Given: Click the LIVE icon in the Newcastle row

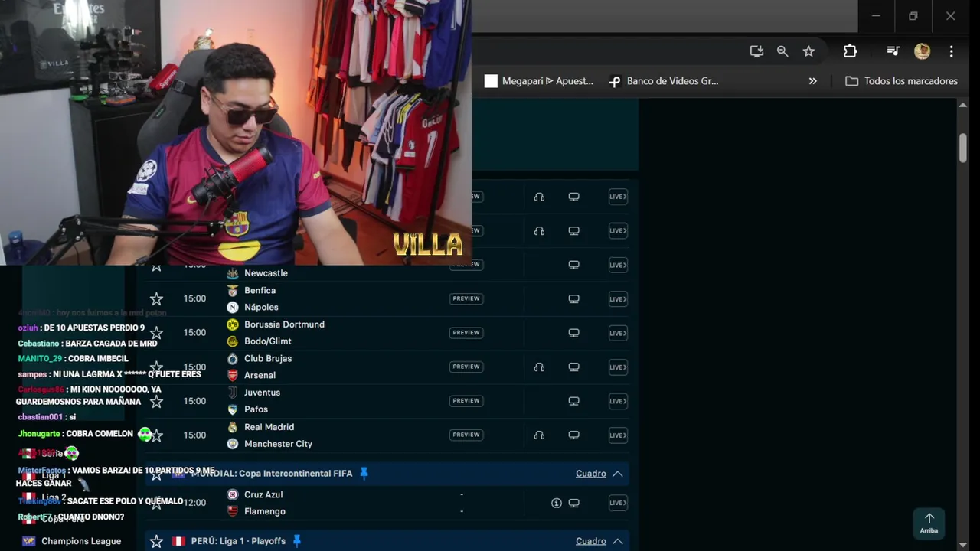Looking at the screenshot, I should 618,265.
